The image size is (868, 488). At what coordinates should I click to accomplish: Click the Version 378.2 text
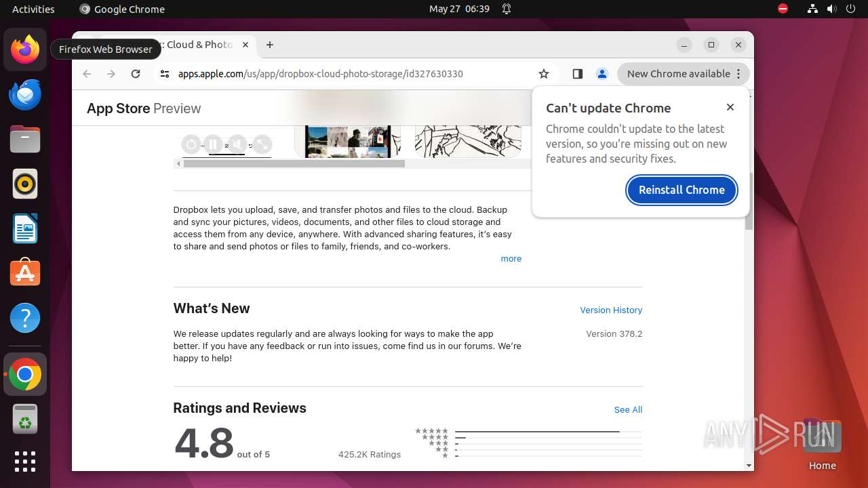pos(614,333)
